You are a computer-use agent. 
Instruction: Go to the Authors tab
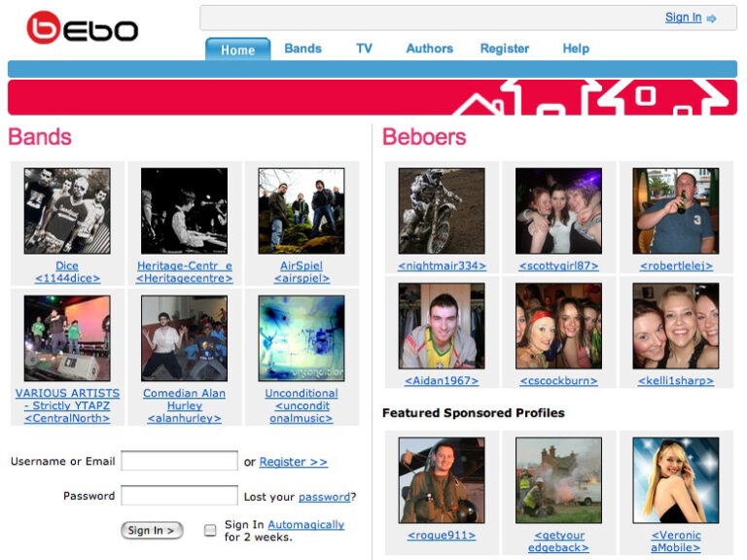(429, 49)
